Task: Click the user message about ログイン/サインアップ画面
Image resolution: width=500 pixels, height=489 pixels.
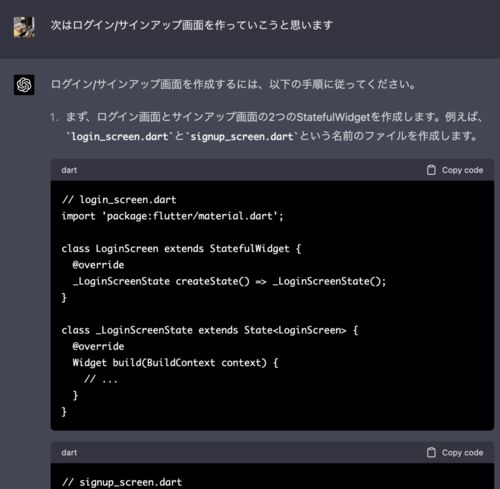Action: [x=192, y=25]
